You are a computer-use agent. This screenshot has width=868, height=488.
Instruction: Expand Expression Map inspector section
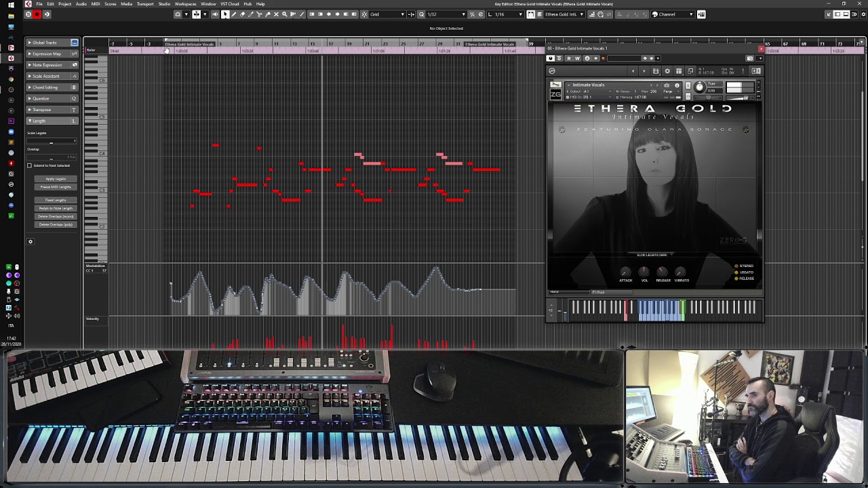(x=29, y=54)
